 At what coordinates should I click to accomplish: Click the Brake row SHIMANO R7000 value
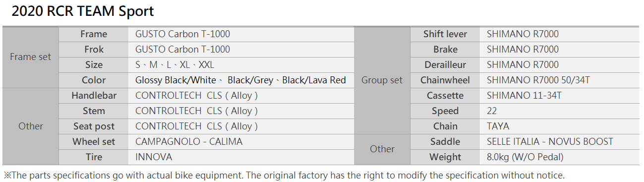click(x=523, y=50)
